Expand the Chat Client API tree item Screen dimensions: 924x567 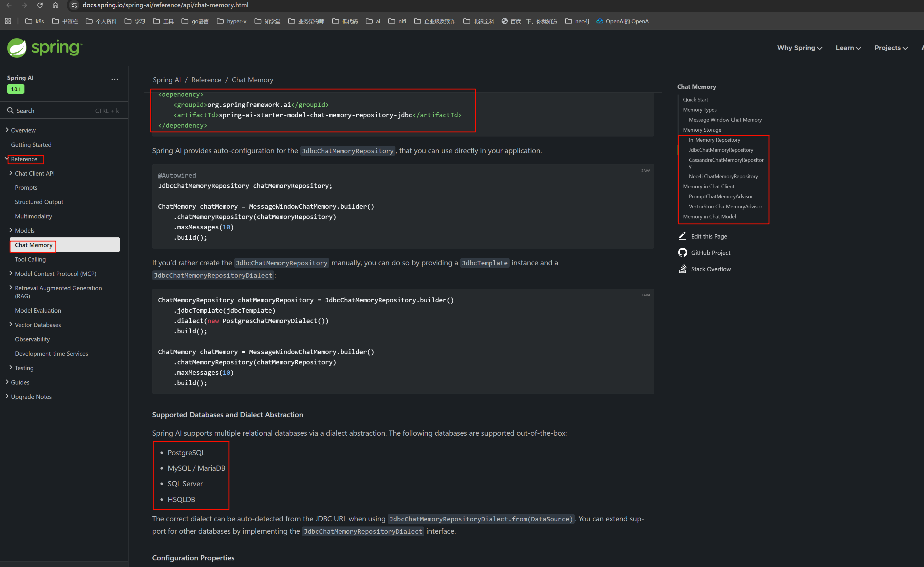[x=11, y=173]
